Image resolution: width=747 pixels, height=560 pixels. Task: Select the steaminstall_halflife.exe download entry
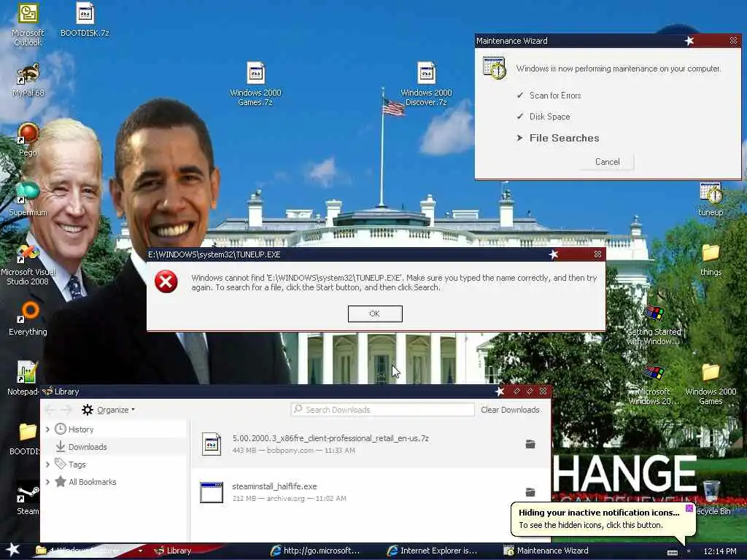point(371,492)
